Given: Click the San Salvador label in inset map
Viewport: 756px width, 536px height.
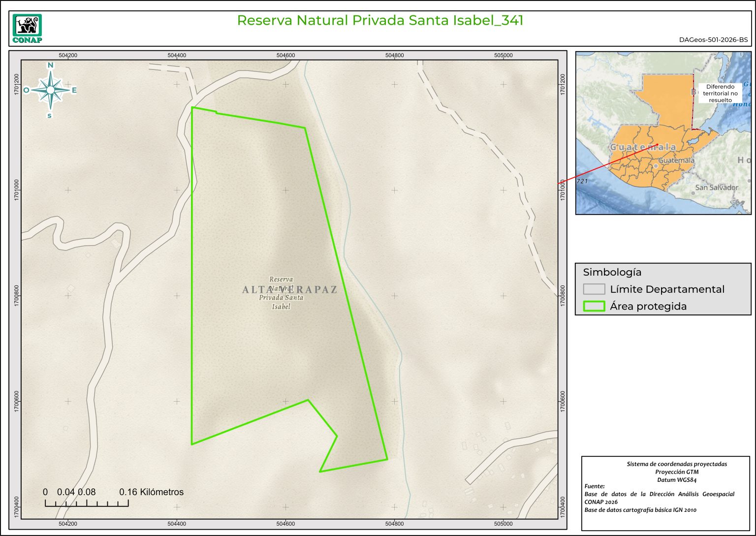Looking at the screenshot, I should pyautogui.click(x=716, y=188).
